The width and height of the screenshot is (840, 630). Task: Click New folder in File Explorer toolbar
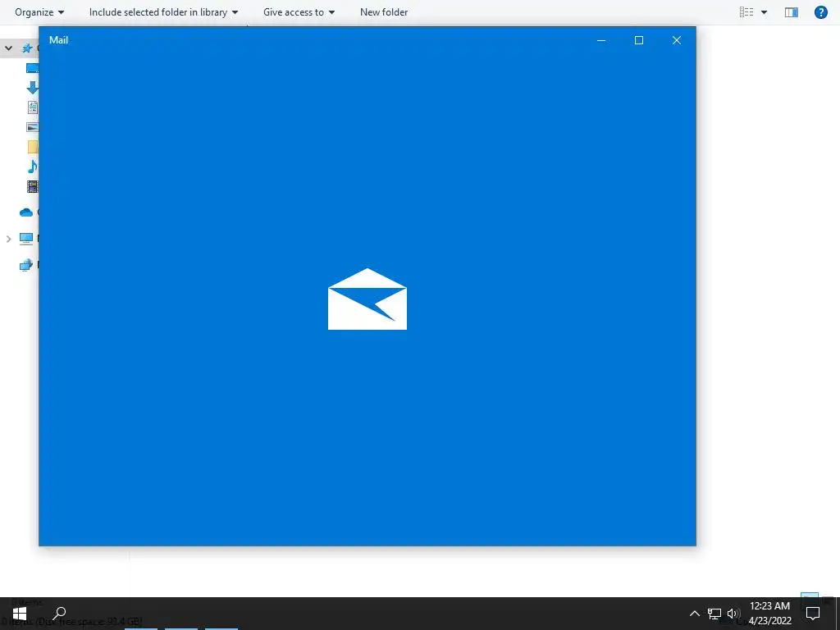[x=384, y=11]
